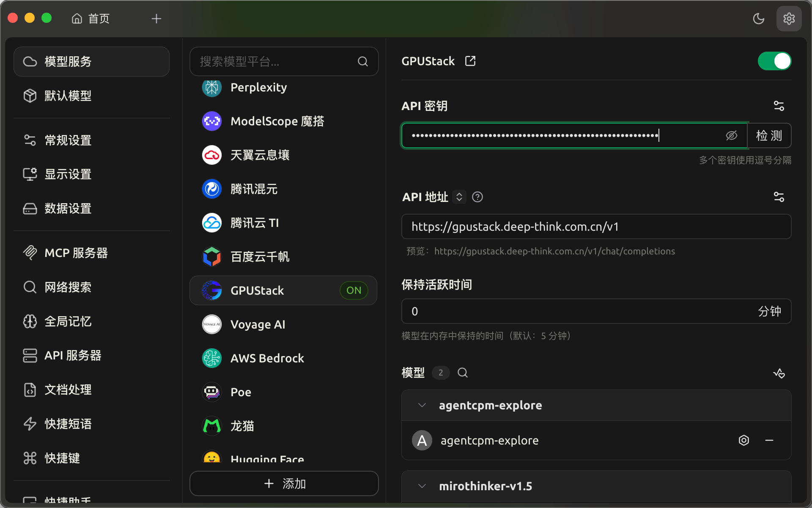This screenshot has height=508, width=812.
Task: Collapse the mirothinker-v1.5 model group
Action: click(x=422, y=486)
